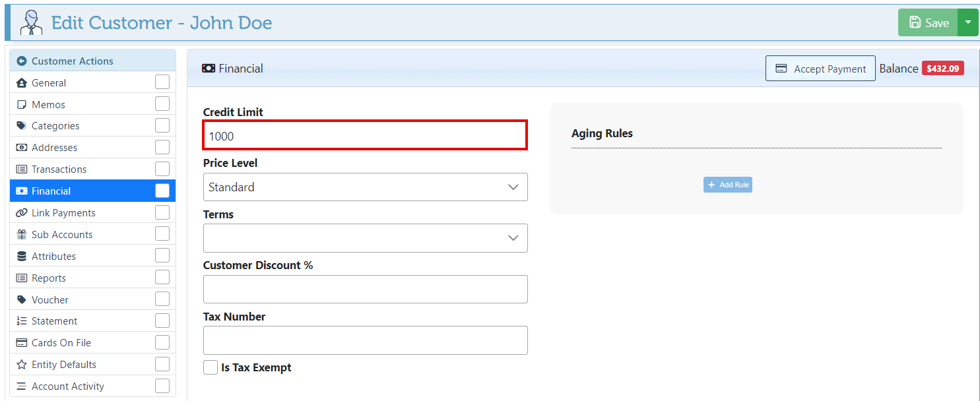
Task: Go to Account Activity section
Action: pos(67,386)
